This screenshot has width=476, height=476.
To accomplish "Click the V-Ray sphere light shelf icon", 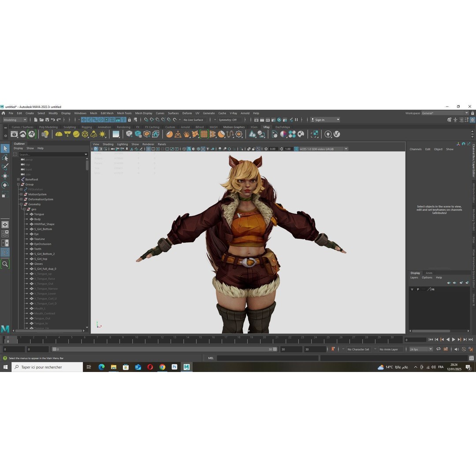I will pos(76,134).
